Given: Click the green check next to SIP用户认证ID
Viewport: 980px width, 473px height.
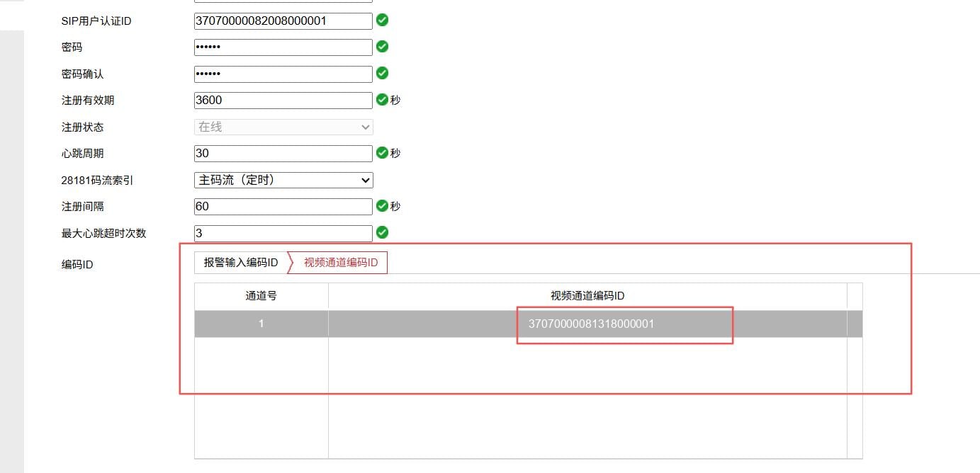Looking at the screenshot, I should point(382,20).
